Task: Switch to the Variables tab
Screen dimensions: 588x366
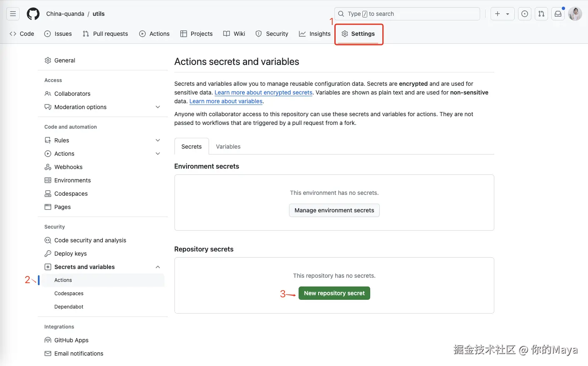Action: [x=228, y=147]
